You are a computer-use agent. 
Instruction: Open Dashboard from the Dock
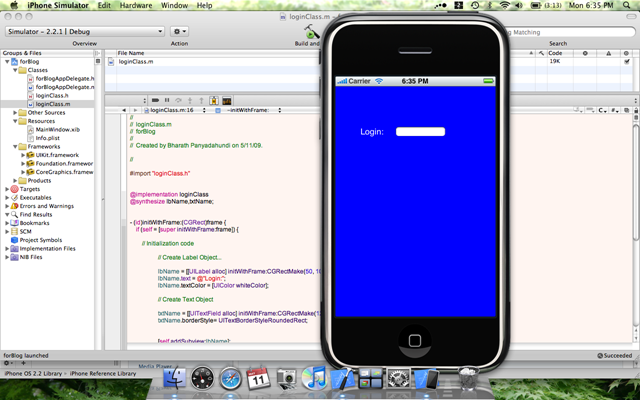[x=202, y=377]
